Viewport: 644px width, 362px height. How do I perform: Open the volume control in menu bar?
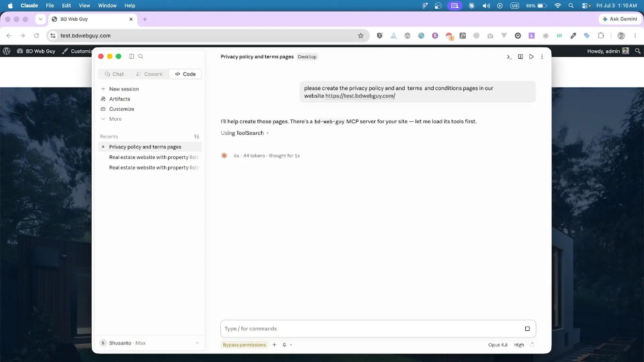point(486,6)
